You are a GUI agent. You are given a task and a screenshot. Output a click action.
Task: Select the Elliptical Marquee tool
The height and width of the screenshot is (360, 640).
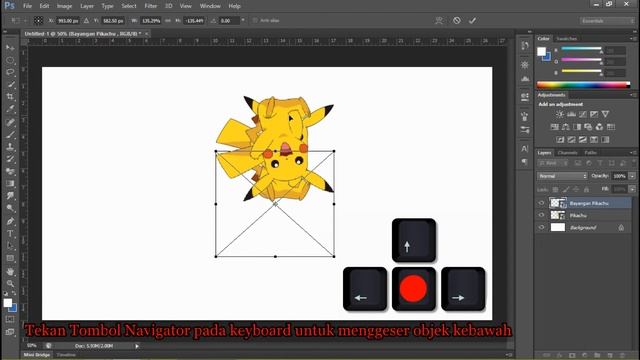pyautogui.click(x=10, y=60)
